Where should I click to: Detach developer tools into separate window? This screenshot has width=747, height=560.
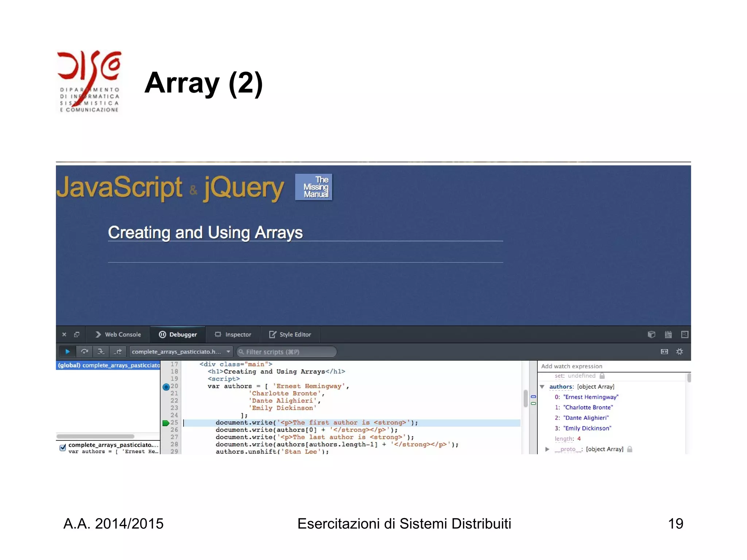77,334
